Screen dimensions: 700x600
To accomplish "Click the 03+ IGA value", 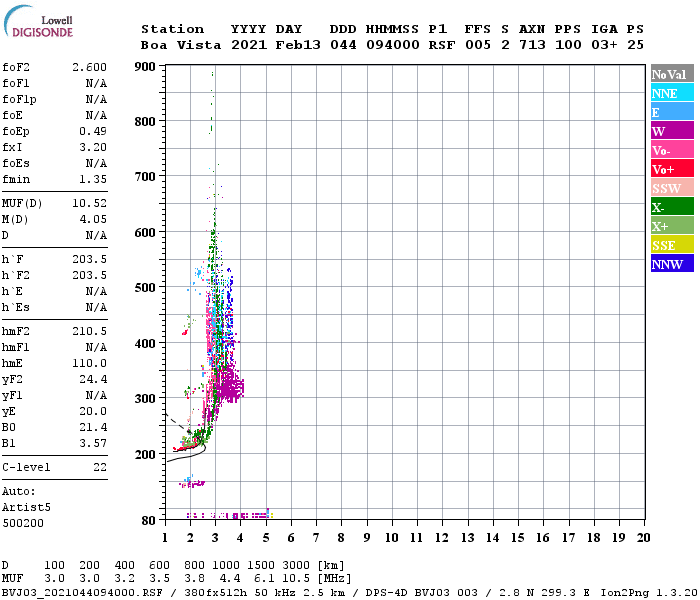I will tap(604, 45).
